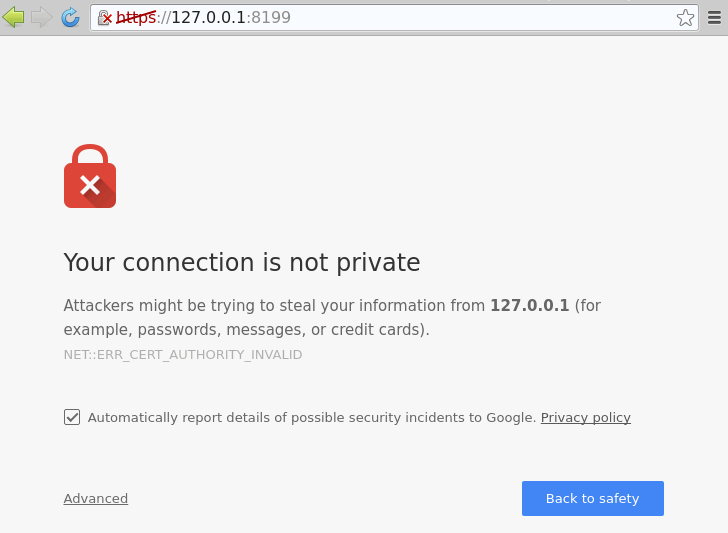Expand the Advanced details link

tap(96, 499)
